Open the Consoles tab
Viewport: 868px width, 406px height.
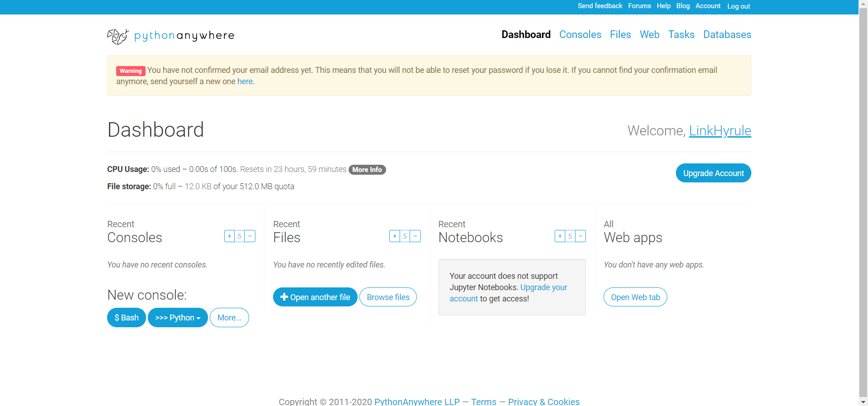point(580,34)
